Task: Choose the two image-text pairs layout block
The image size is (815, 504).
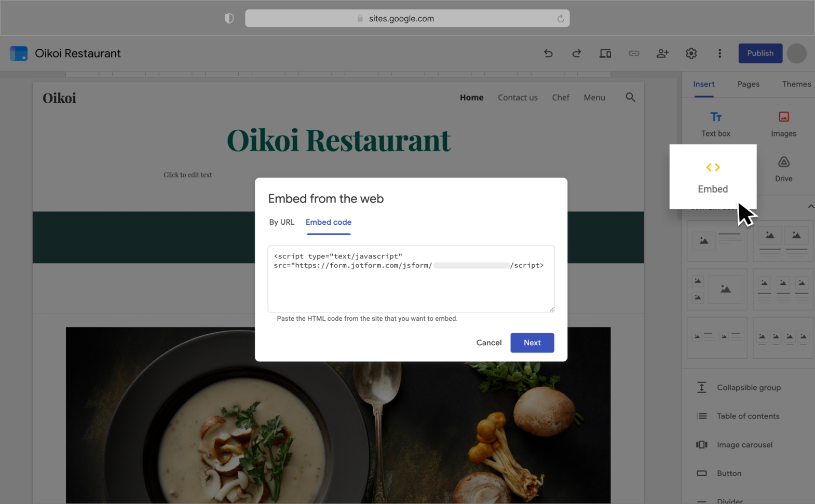Action: [x=717, y=338]
